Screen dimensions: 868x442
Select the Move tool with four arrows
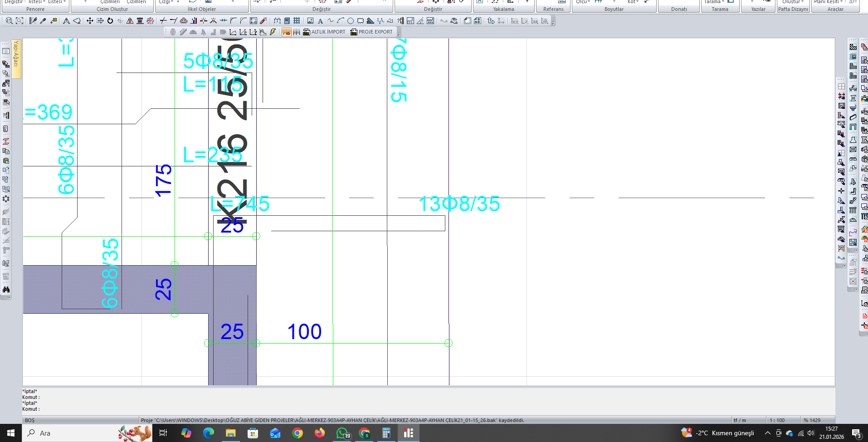[90, 21]
